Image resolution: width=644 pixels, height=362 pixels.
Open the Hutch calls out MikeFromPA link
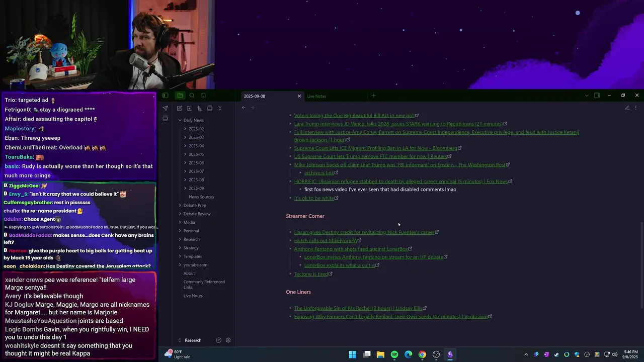point(326,241)
